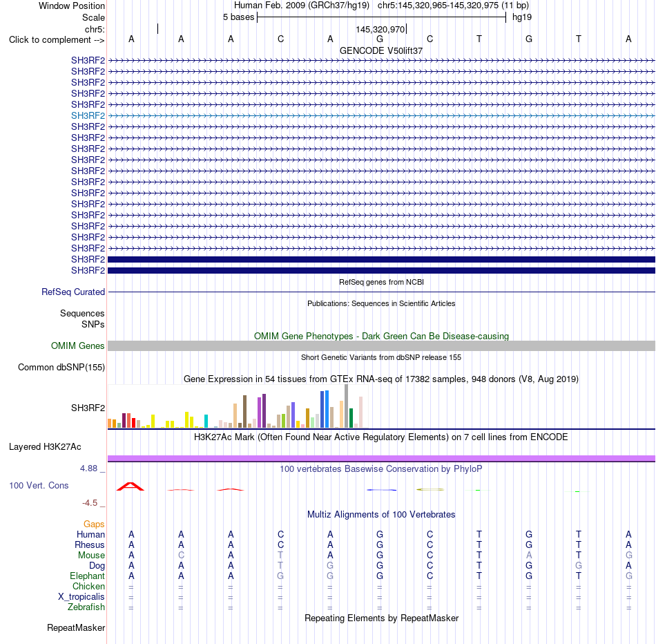Open the GENCODE V50lift37 track title
656x644 pixels.
(381, 50)
